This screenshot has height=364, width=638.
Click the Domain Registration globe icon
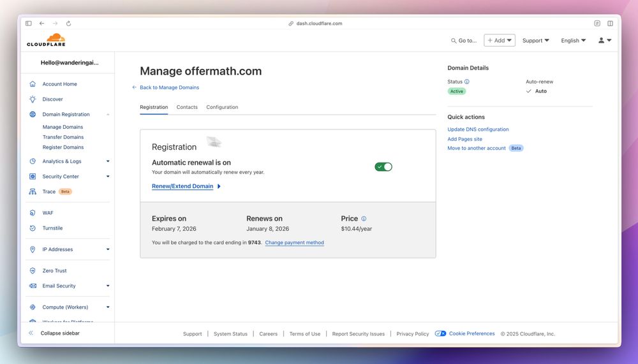[x=33, y=114]
